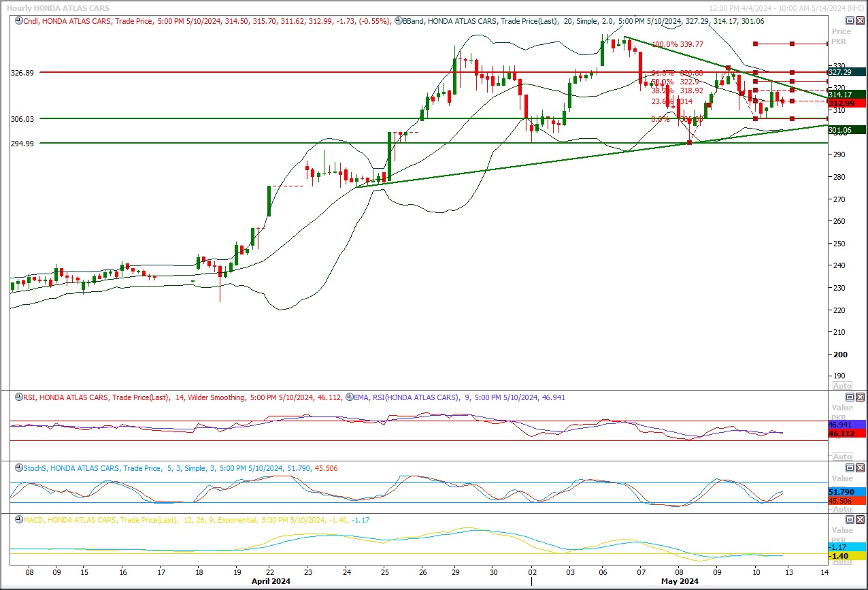
Task: Click the clock icon beside the MACD legend
Action: [18, 520]
